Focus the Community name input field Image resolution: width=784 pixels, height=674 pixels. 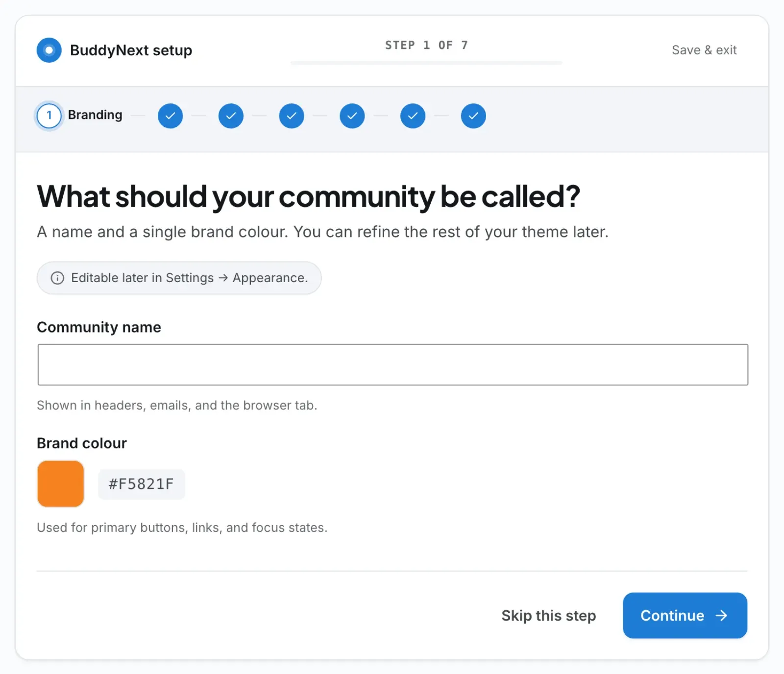[393, 364]
